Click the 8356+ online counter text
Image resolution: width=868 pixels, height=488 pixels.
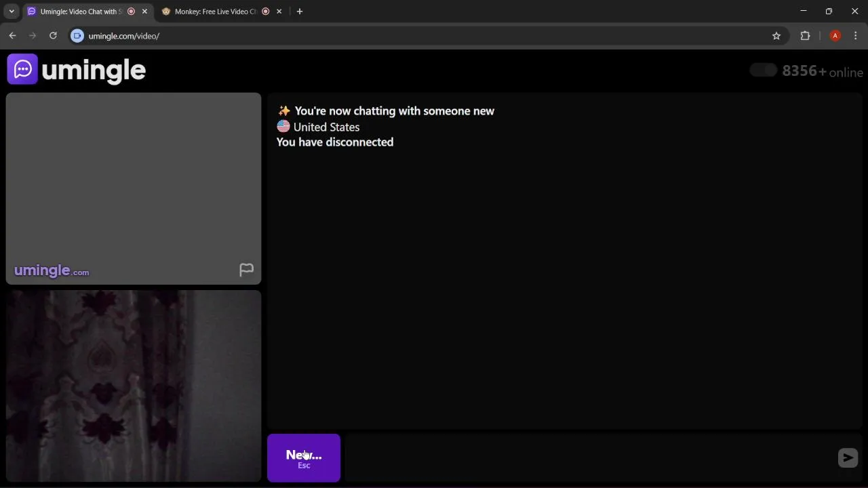[823, 72]
